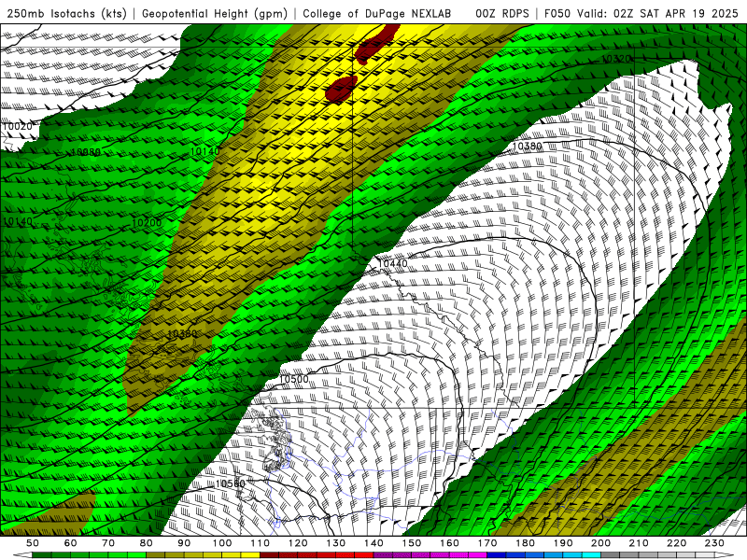Click the 50 value in the legend scale
Image resolution: width=747 pixels, height=560 pixels.
[x=33, y=543]
